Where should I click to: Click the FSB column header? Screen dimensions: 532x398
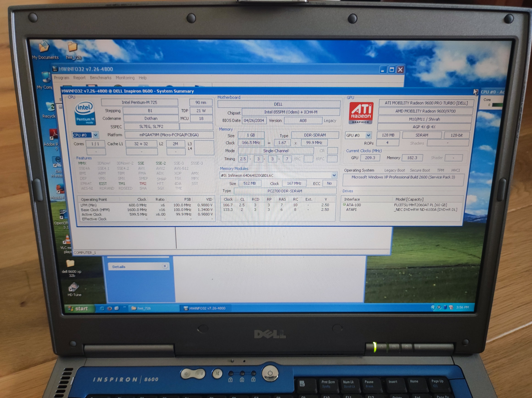coord(180,199)
